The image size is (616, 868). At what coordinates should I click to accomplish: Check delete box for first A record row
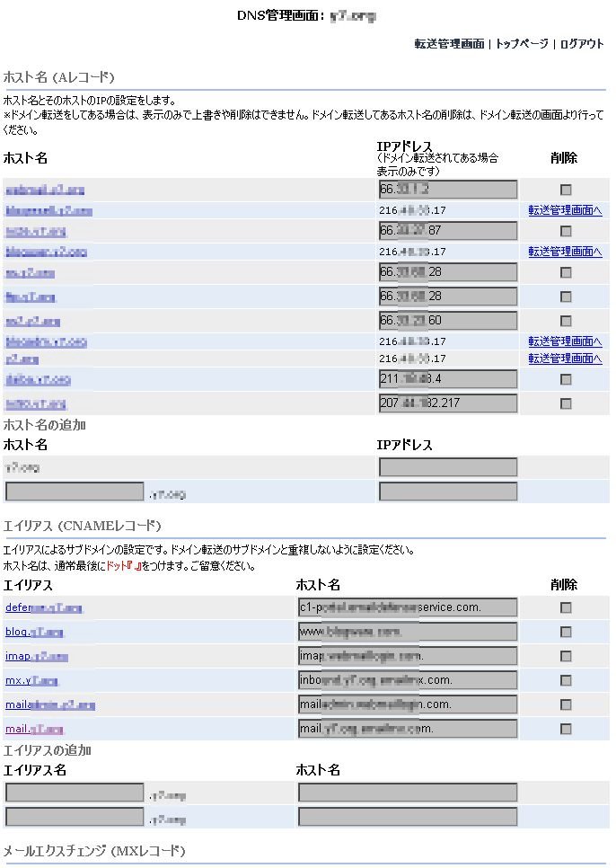[566, 190]
